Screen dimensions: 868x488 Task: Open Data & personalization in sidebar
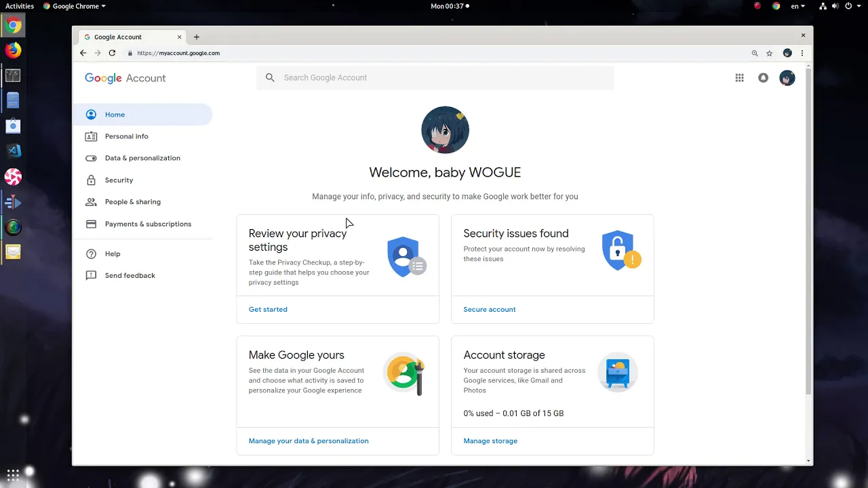pos(142,158)
